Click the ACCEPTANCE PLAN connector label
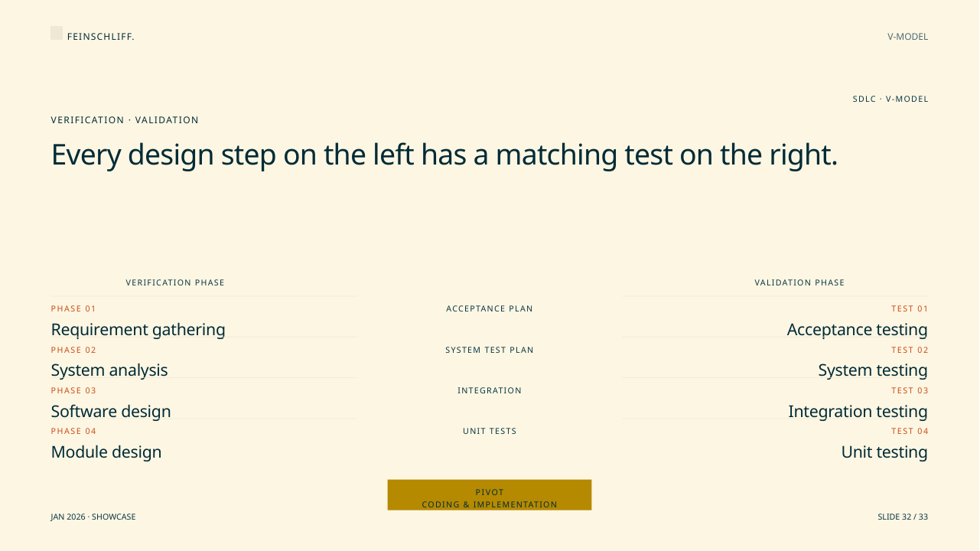980x551 pixels. [x=490, y=309]
